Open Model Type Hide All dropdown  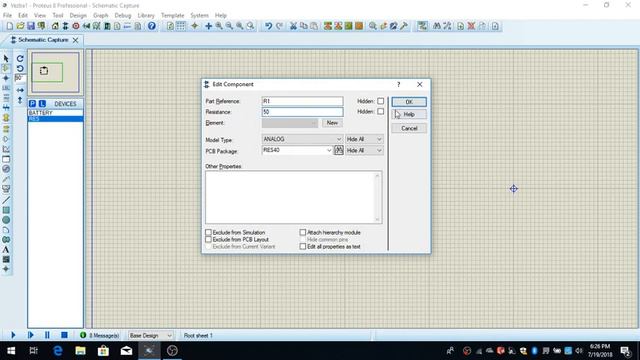[364, 139]
